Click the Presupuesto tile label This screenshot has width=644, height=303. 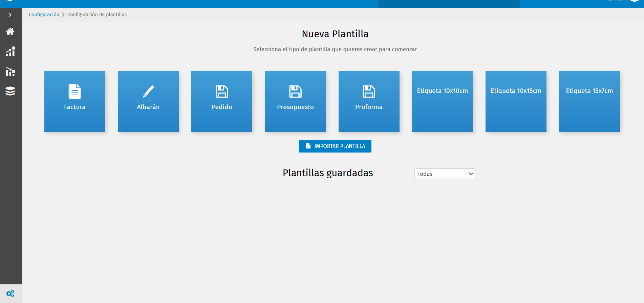pos(295,107)
